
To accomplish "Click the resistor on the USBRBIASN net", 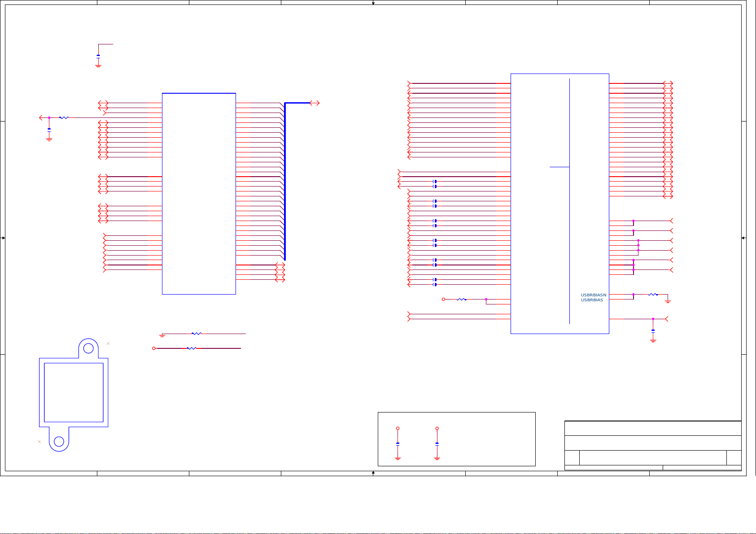I will point(653,295).
